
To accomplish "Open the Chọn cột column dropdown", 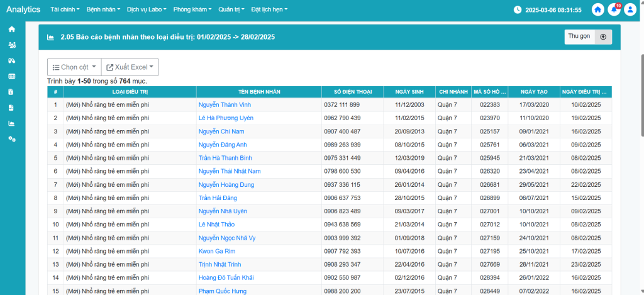I will [74, 67].
